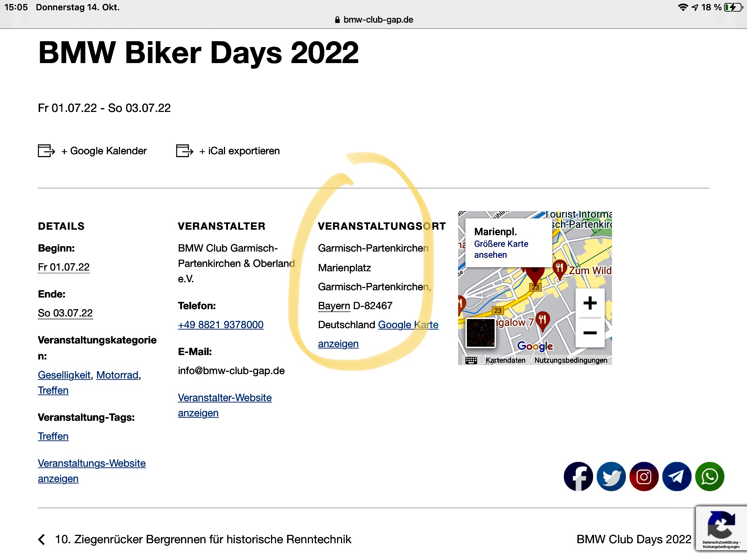Open the Instagram share icon
This screenshot has width=747, height=560.
(x=644, y=477)
